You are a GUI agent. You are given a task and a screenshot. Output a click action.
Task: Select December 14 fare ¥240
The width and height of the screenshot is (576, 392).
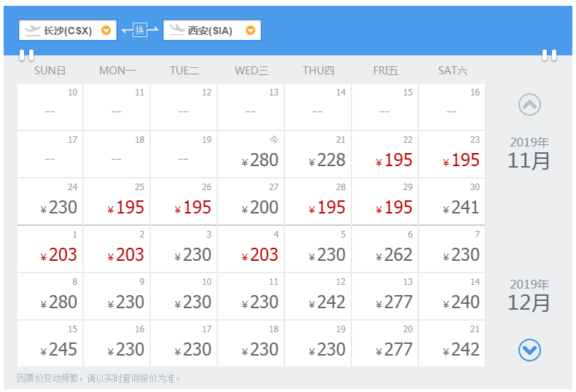(452, 296)
